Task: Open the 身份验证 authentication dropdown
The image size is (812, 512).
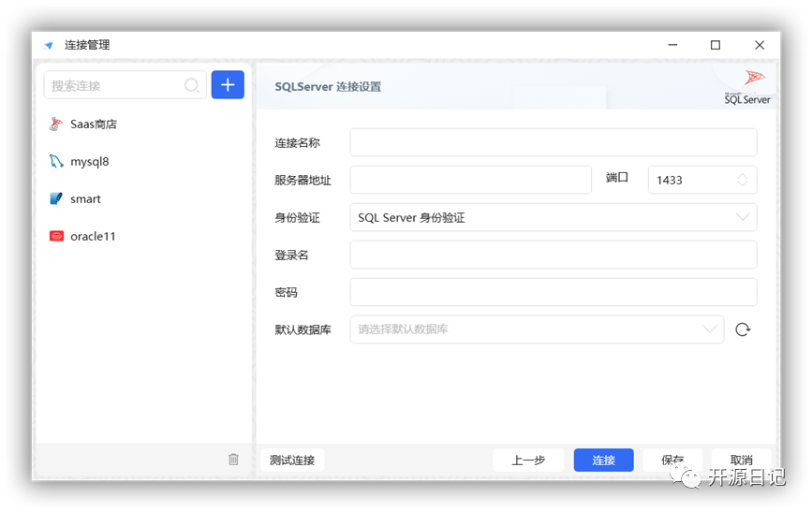Action: (554, 217)
